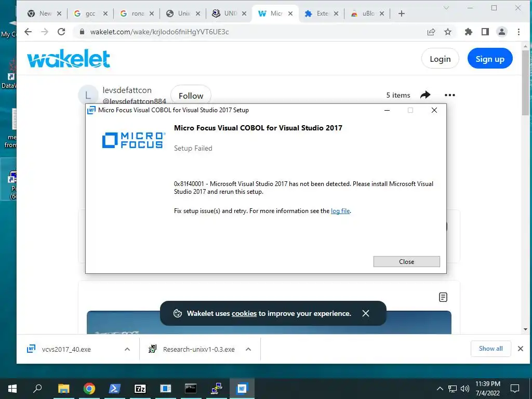Click the page vertical scrollbar thumb

[525, 83]
